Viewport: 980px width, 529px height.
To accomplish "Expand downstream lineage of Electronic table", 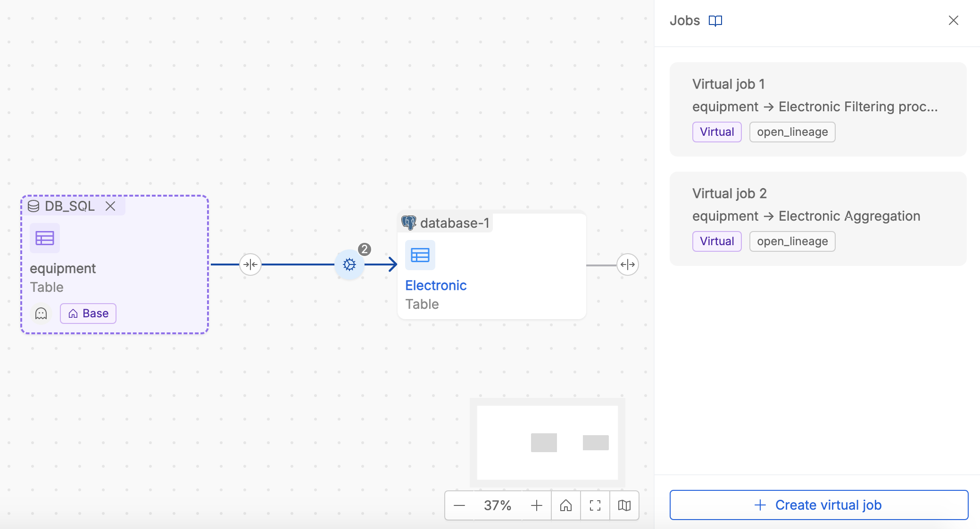I will point(628,264).
